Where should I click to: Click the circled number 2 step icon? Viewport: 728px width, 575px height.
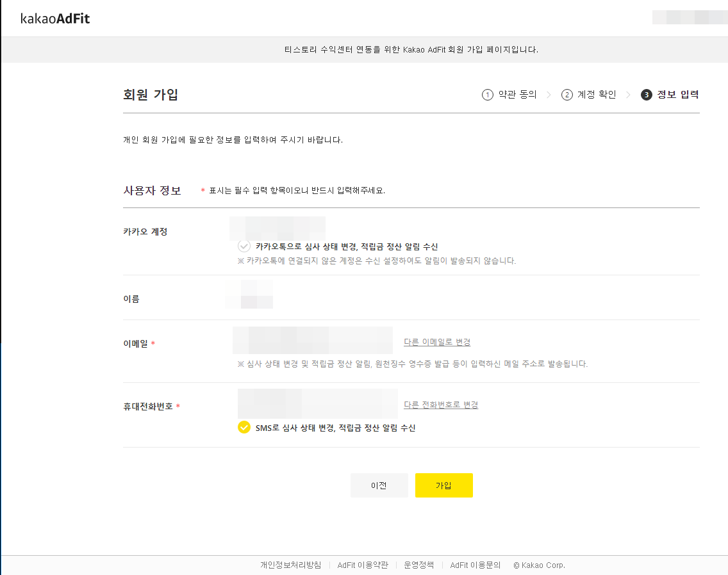[567, 95]
